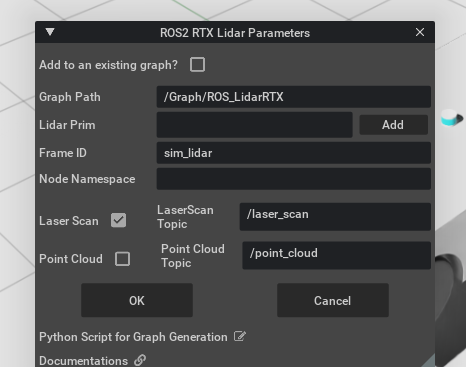Confirm with the OK button
Viewport: 466px width, 367px height.
click(x=137, y=300)
